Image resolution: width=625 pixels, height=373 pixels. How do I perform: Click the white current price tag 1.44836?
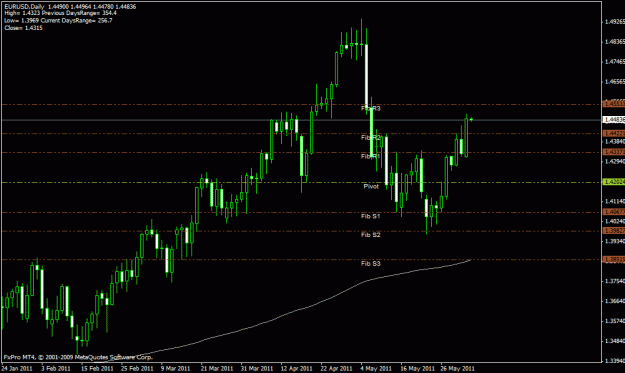tap(614, 120)
